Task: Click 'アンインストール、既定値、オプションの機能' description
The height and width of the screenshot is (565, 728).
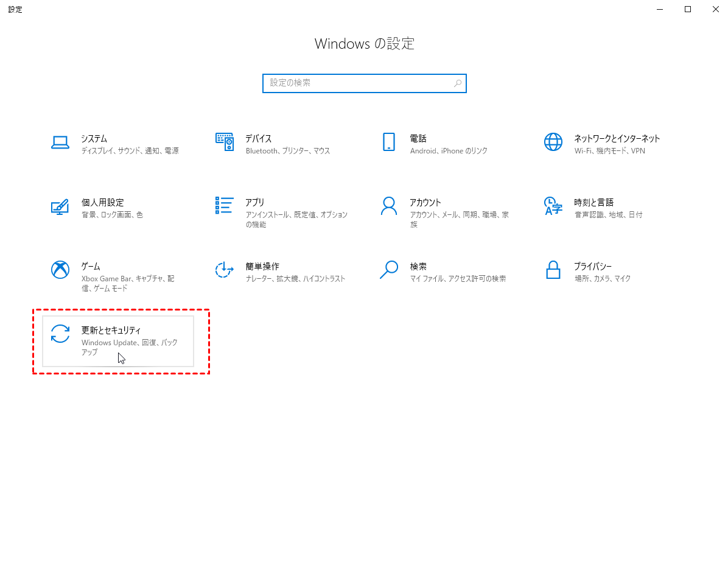Action: coord(296,219)
